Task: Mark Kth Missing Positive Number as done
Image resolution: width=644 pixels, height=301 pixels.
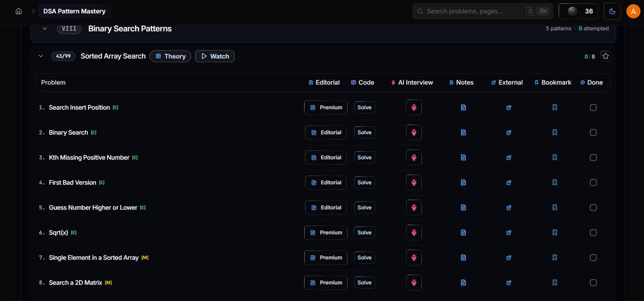Action: [593, 157]
